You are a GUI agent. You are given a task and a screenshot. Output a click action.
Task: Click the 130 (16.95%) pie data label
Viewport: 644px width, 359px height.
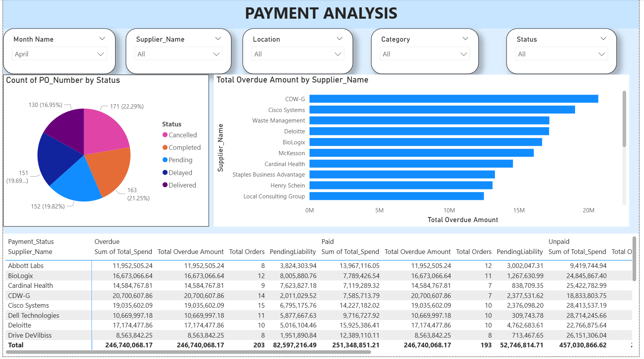(x=45, y=105)
